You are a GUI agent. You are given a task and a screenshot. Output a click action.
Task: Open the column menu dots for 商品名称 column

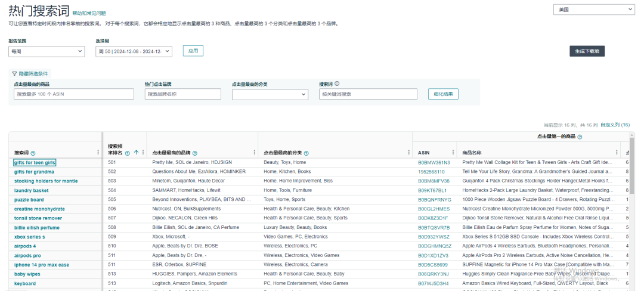click(x=617, y=152)
